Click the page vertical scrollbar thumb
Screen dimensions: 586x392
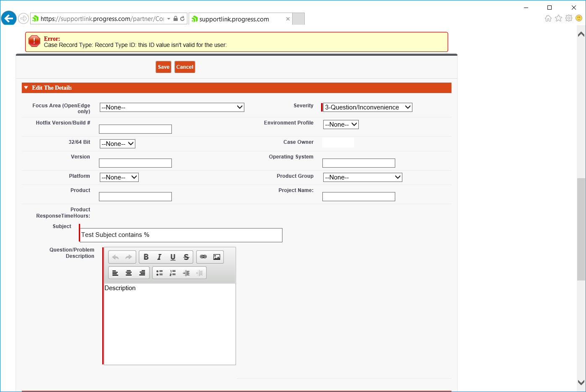coord(581,229)
